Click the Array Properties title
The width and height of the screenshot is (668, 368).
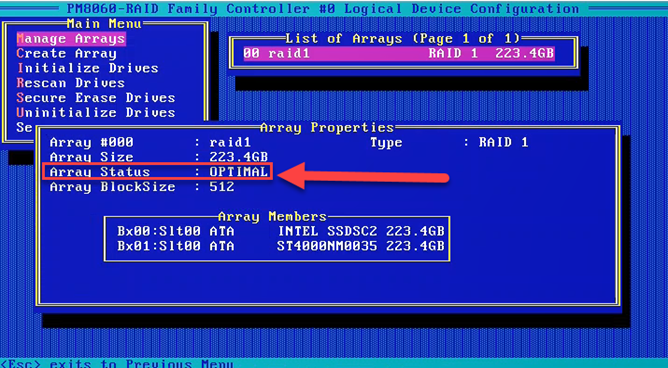tap(327, 127)
